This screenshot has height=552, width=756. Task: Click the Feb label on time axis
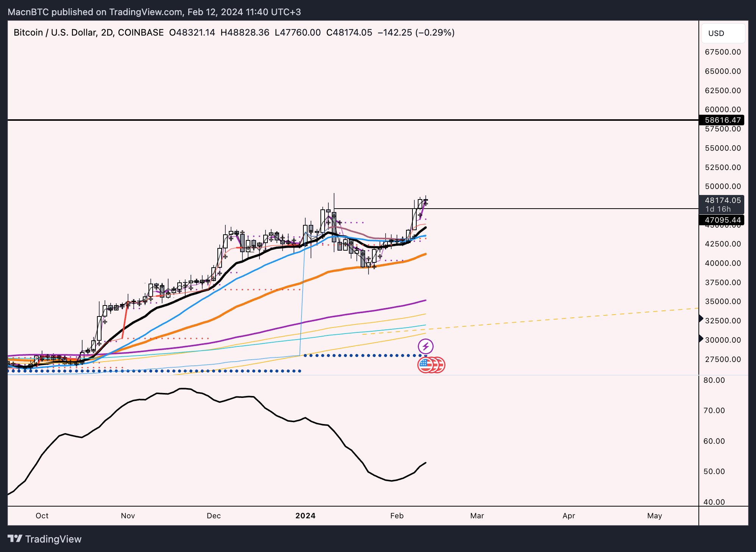(x=397, y=516)
